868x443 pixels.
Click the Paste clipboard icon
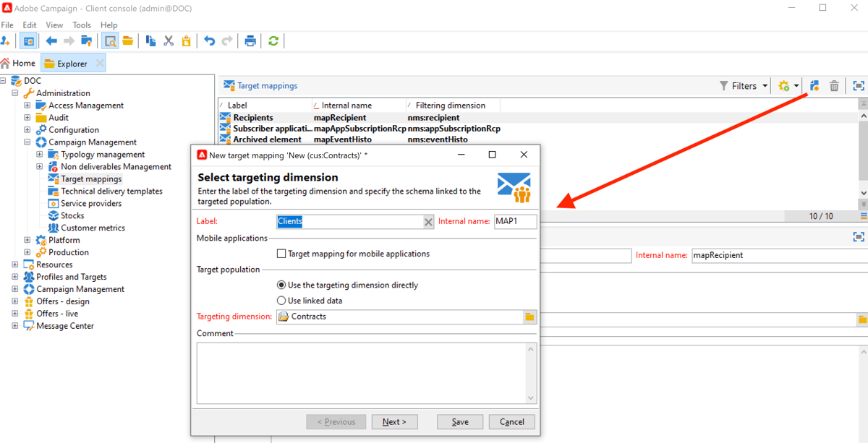click(x=186, y=40)
